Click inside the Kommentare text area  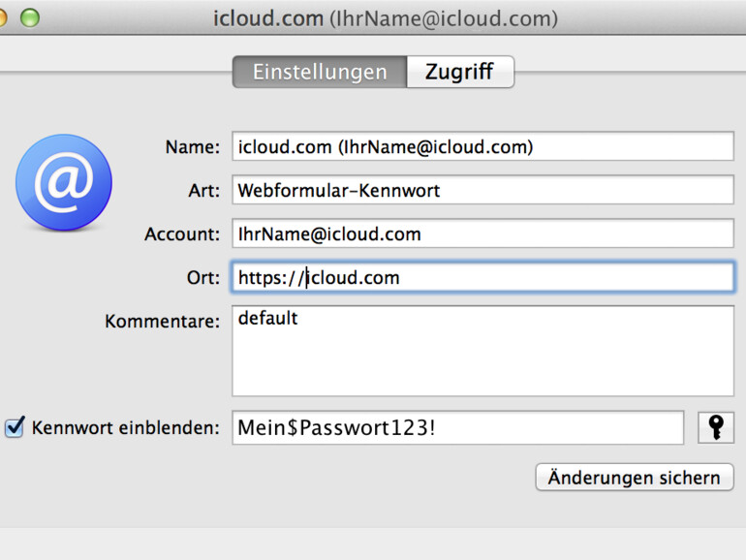[482, 351]
